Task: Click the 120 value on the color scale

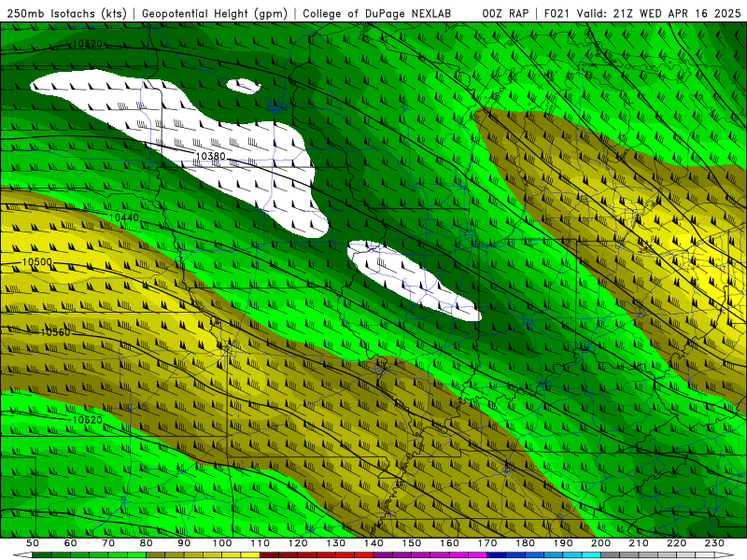Action: point(298,543)
